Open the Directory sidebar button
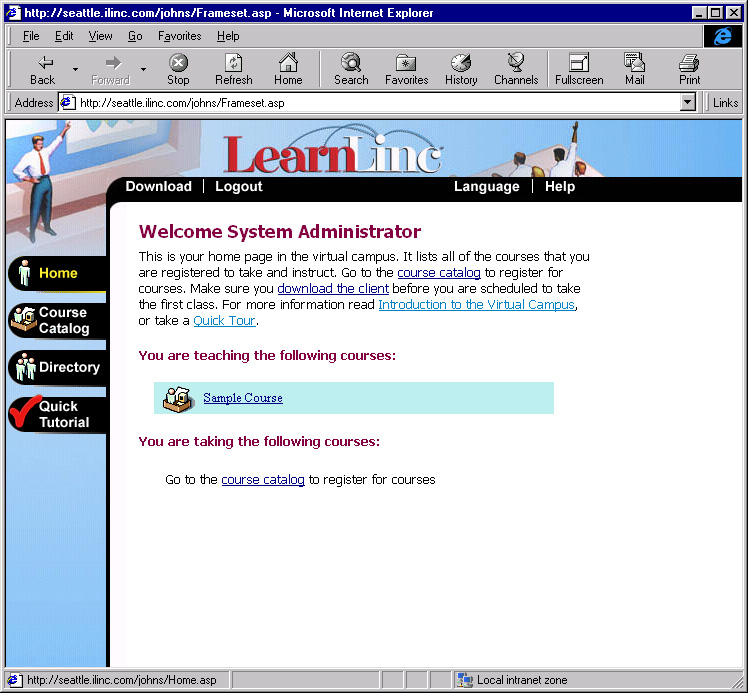Screen dimensions: 748x693 [x=57, y=367]
